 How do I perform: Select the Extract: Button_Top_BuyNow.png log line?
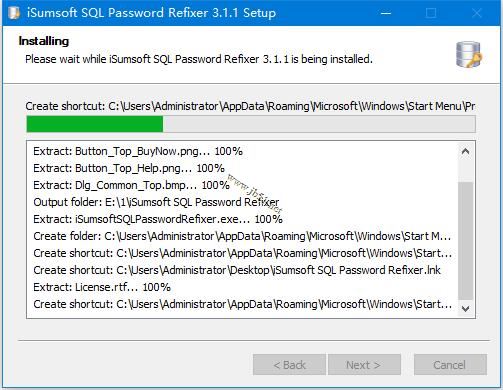(138, 151)
